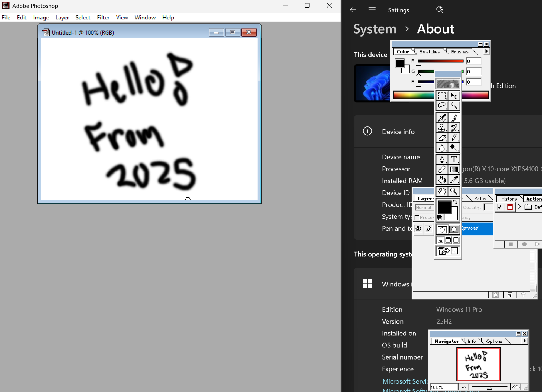Open the Color palette flyout menu arrow
The width and height of the screenshot is (542, 392).
pos(486,51)
